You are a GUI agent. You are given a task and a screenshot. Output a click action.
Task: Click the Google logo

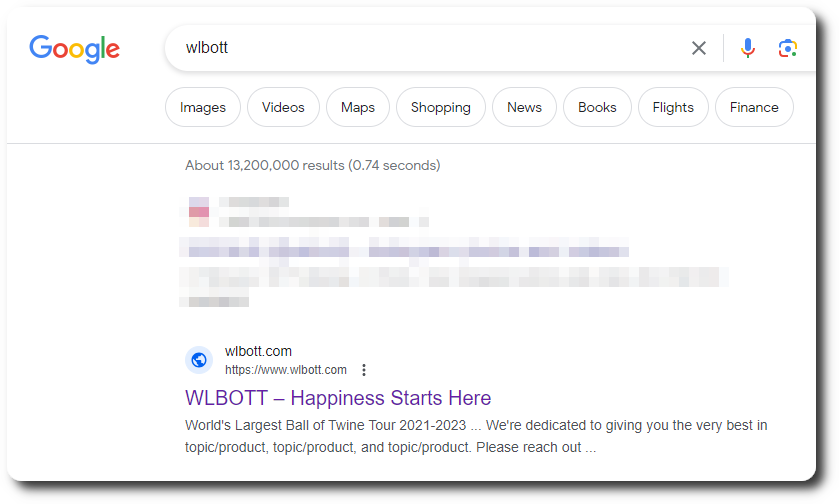(74, 49)
